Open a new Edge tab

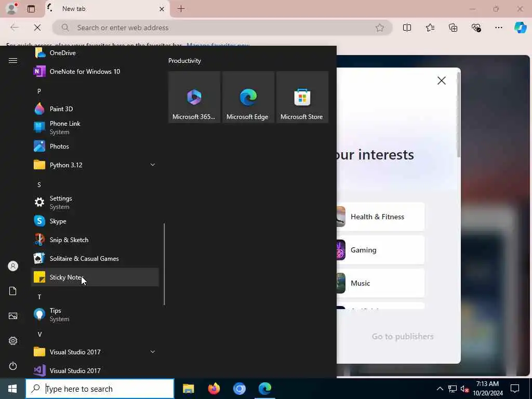[181, 9]
